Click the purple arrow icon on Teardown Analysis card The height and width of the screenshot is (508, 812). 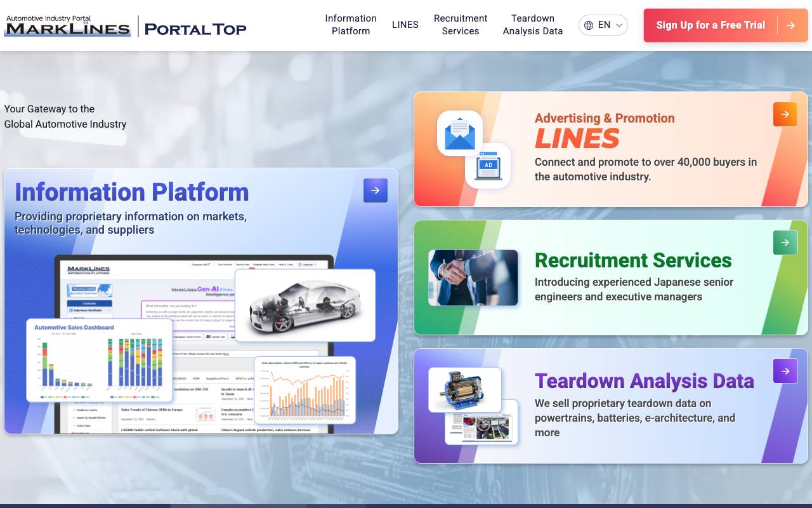[785, 371]
